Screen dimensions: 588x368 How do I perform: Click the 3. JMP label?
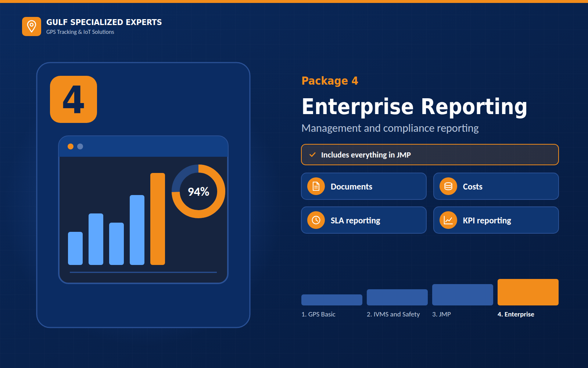441,314
